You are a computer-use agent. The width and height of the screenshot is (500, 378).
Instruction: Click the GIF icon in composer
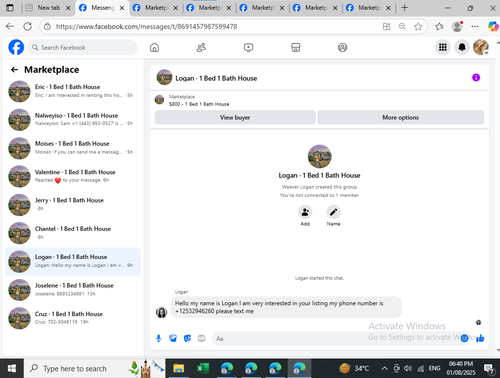coord(201,338)
